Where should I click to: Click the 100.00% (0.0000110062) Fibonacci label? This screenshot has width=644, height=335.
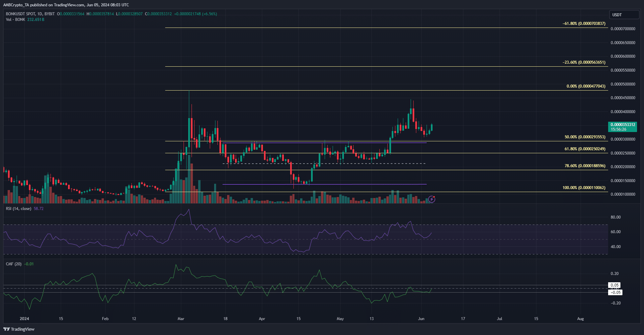(x=584, y=188)
